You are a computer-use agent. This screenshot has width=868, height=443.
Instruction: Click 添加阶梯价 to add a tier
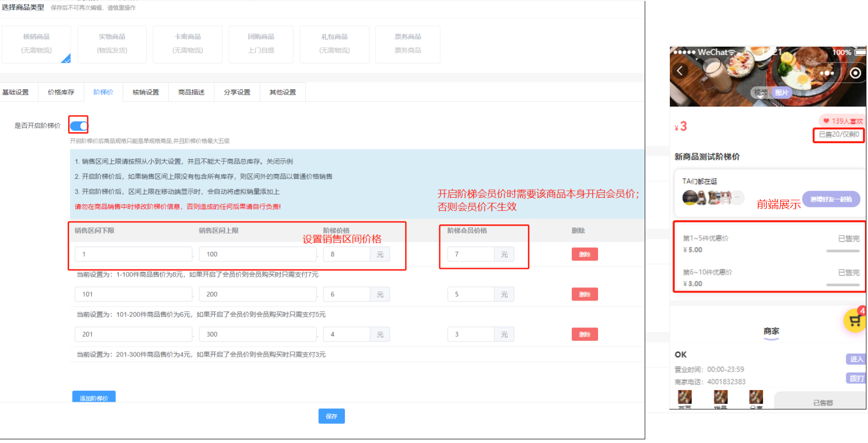(x=94, y=397)
